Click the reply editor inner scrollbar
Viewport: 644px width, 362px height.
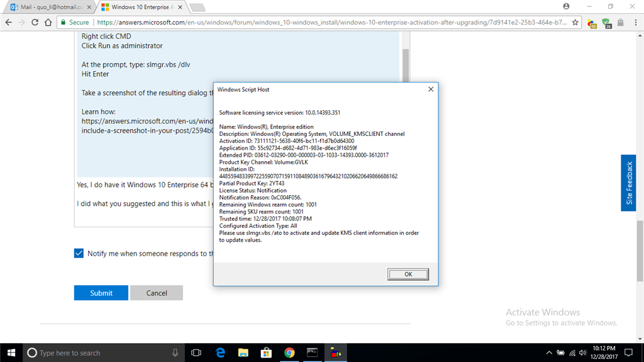[x=406, y=66]
